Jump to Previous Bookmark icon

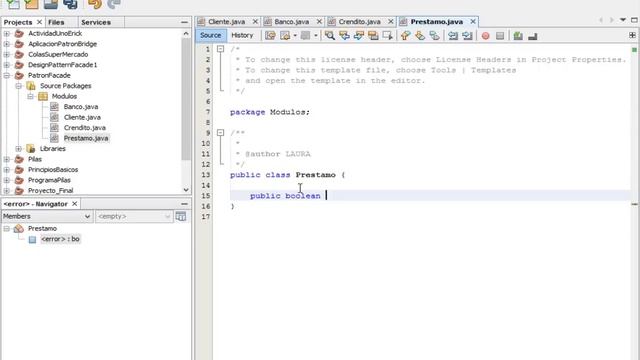(x=405, y=36)
